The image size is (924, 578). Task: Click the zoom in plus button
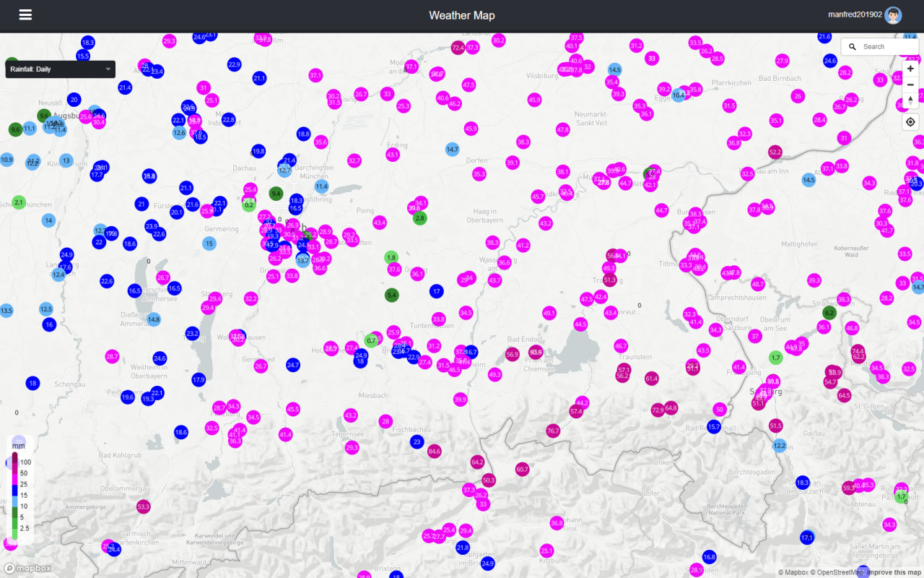click(910, 69)
